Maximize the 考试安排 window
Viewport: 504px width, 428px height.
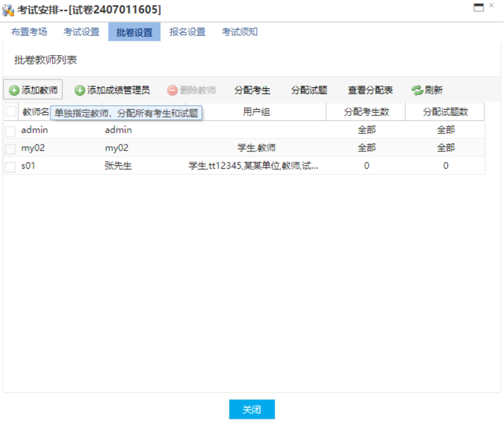(x=478, y=8)
